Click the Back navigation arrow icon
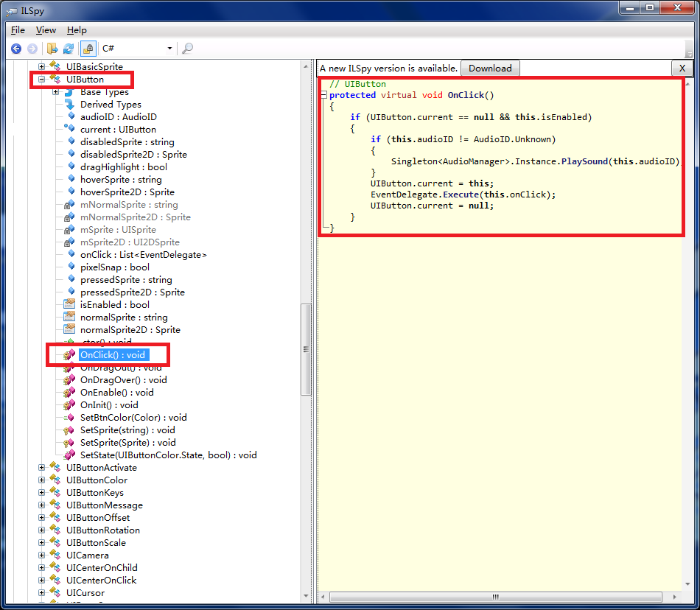Viewport: 700px width, 610px height. click(x=16, y=48)
